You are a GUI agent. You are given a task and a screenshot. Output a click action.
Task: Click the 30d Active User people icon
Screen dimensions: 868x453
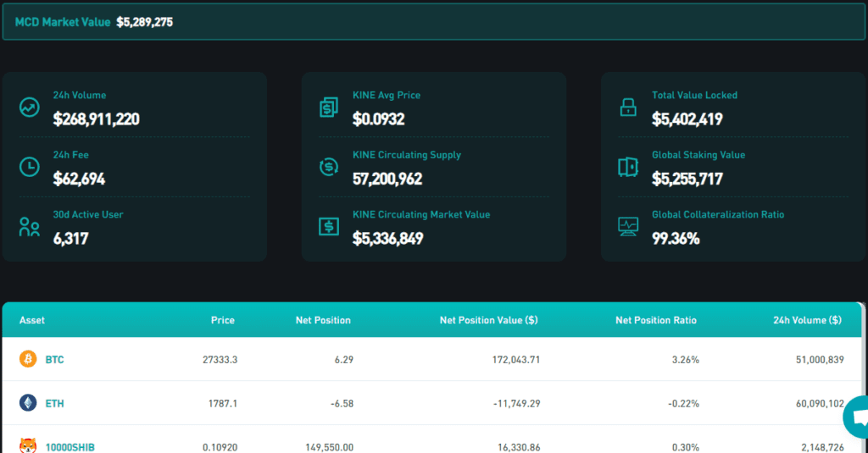30,227
